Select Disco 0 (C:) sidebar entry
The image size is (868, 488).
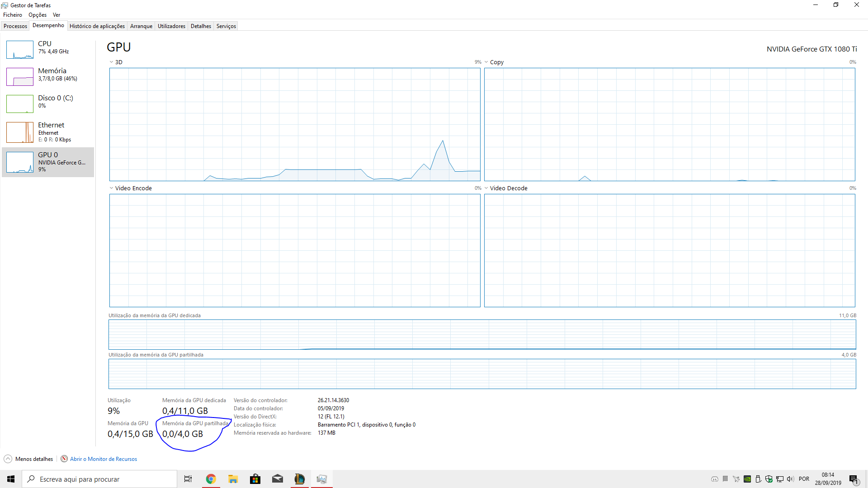[48, 103]
